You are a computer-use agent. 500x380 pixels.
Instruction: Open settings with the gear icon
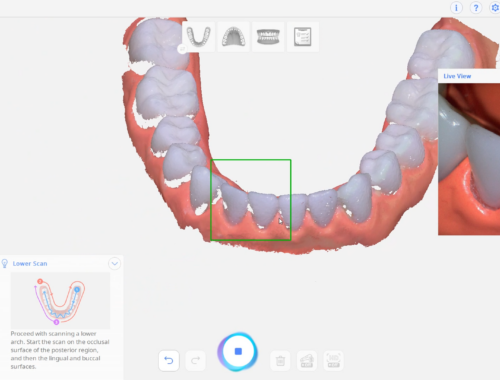click(x=495, y=7)
